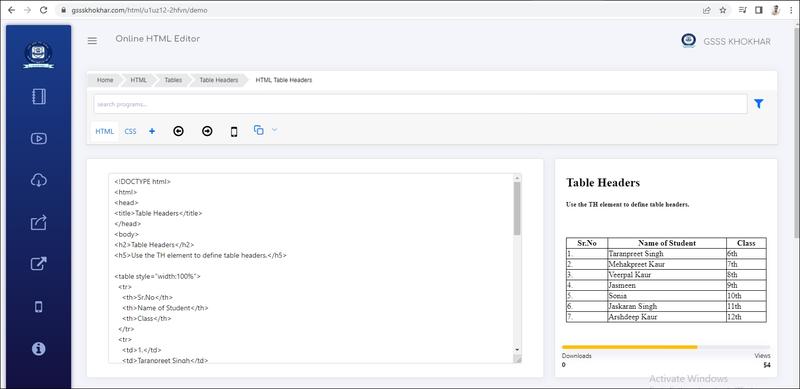
Task: Click the DOCTYPE html code line
Action: click(x=142, y=181)
